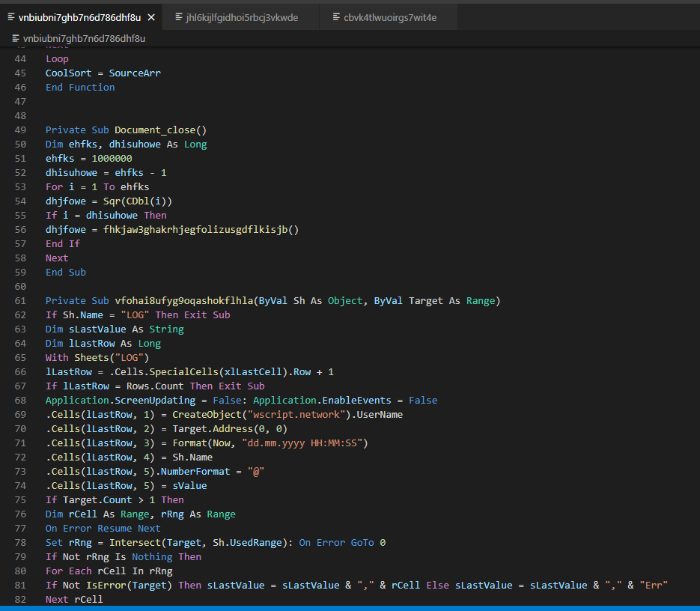The height and width of the screenshot is (611, 700).
Task: Open the cbvk4tlwuoirgs7wit4e tab
Action: tap(389, 17)
